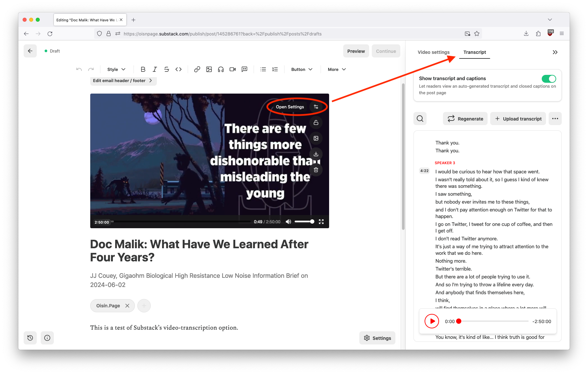Enter fullscreen video mode
This screenshot has height=374, width=588.
[x=321, y=222]
